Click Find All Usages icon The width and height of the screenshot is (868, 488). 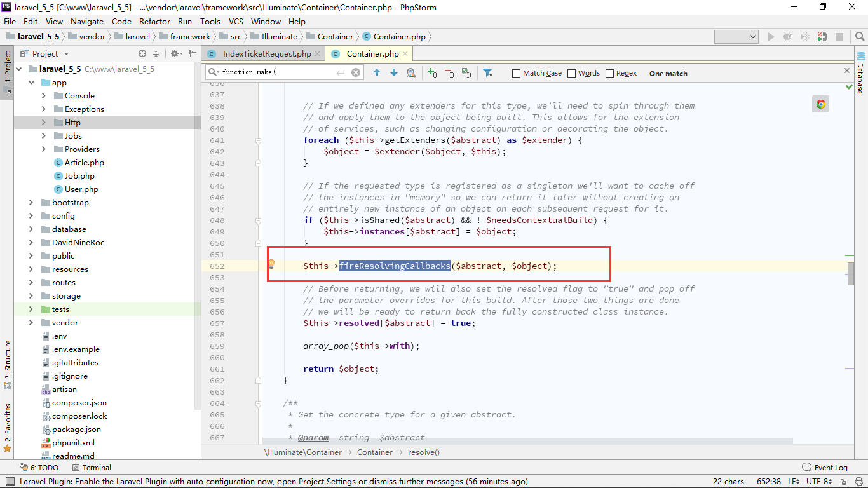411,73
